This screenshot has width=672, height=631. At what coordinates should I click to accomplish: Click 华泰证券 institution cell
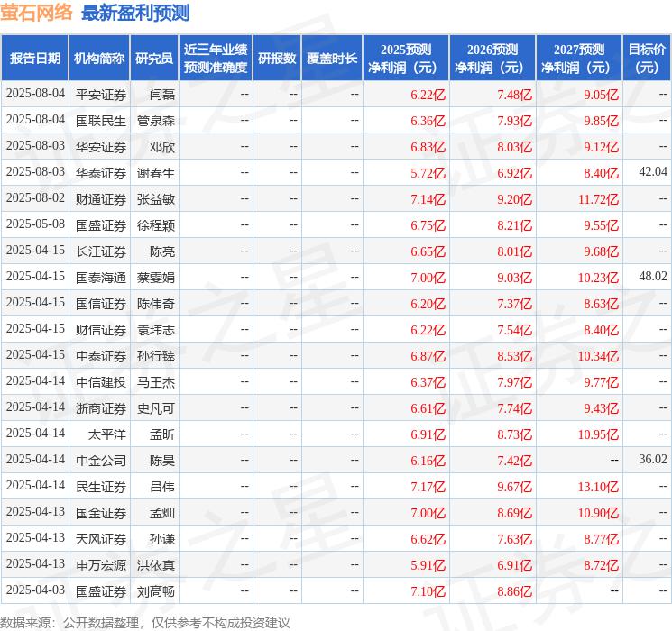[x=101, y=173]
